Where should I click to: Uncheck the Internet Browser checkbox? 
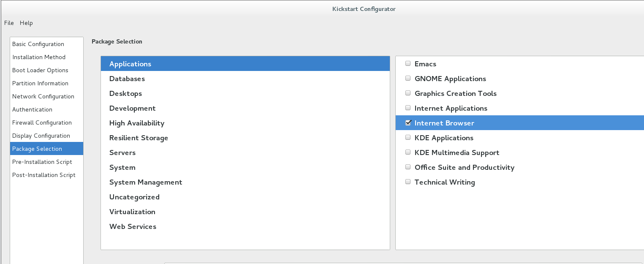coord(408,123)
